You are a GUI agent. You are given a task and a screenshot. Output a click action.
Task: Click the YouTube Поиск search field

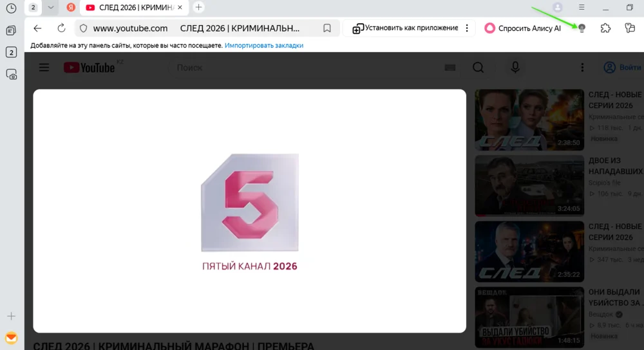point(308,68)
